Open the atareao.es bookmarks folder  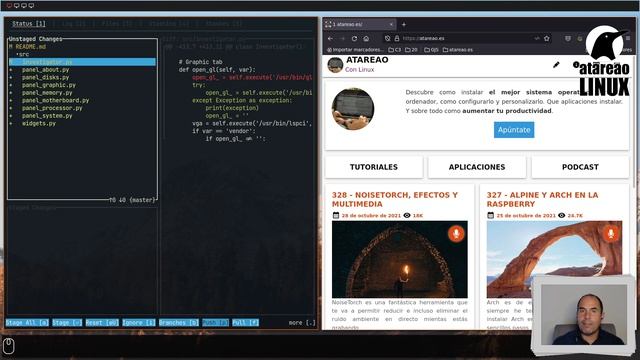458,50
